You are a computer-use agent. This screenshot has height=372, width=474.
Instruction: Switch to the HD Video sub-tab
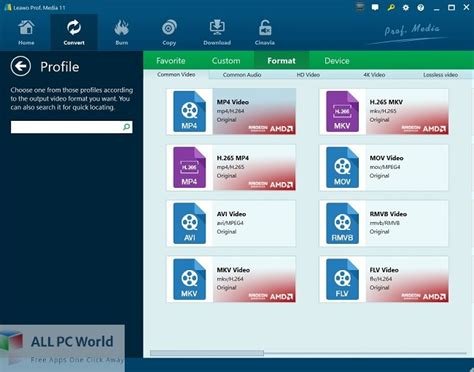click(x=308, y=75)
